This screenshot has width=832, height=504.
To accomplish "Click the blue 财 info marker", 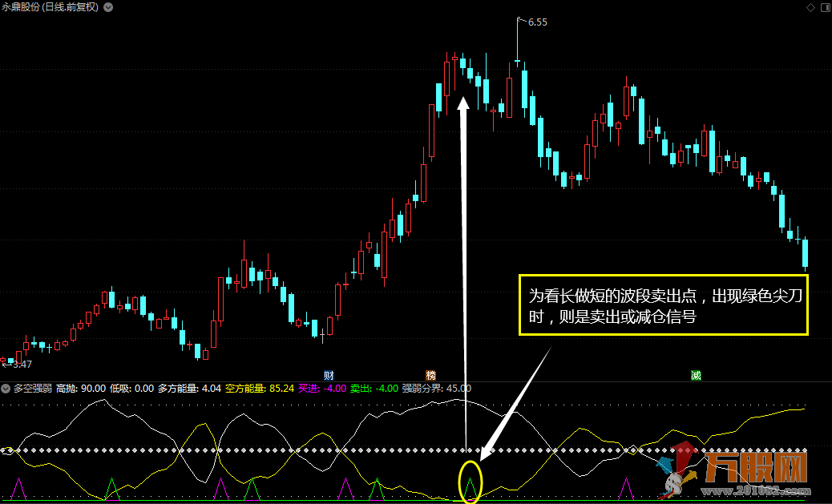I will 329,376.
